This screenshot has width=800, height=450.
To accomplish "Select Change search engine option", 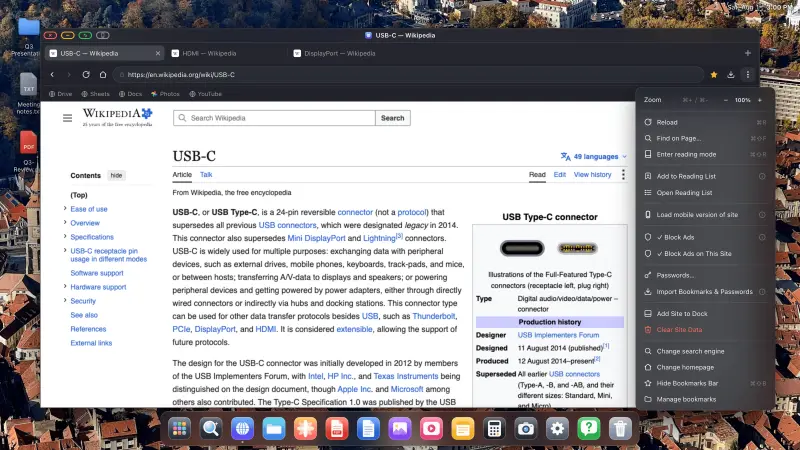I will click(705, 351).
